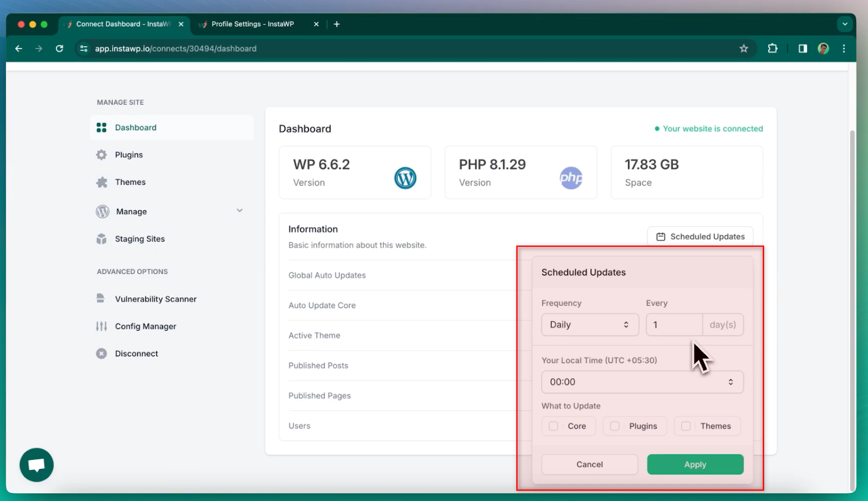Go forward in browser history
The width and height of the screenshot is (868, 501).
click(39, 49)
